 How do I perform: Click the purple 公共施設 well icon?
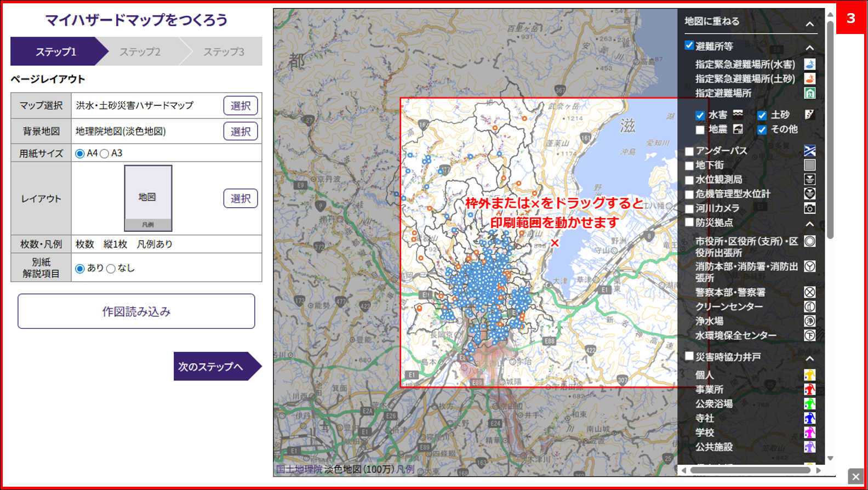pos(809,447)
